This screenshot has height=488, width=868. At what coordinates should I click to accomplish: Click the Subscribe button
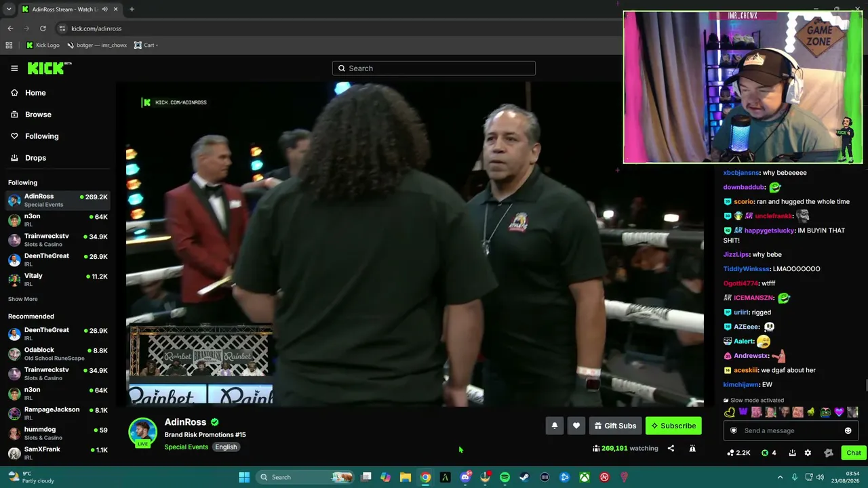(673, 426)
